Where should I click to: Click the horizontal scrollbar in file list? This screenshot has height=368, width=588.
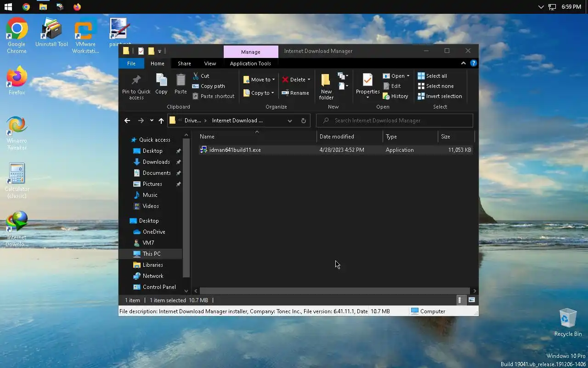[334, 291]
